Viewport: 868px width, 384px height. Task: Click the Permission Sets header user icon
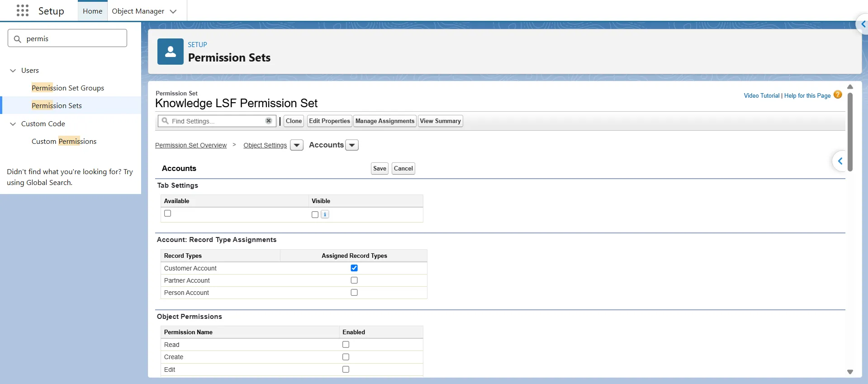171,52
